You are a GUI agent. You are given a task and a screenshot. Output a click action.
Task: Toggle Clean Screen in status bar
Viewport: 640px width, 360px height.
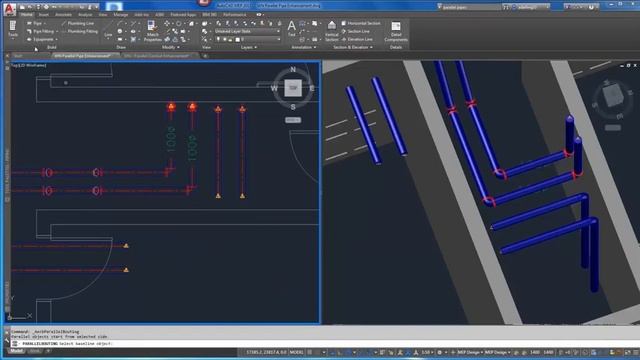[627, 352]
